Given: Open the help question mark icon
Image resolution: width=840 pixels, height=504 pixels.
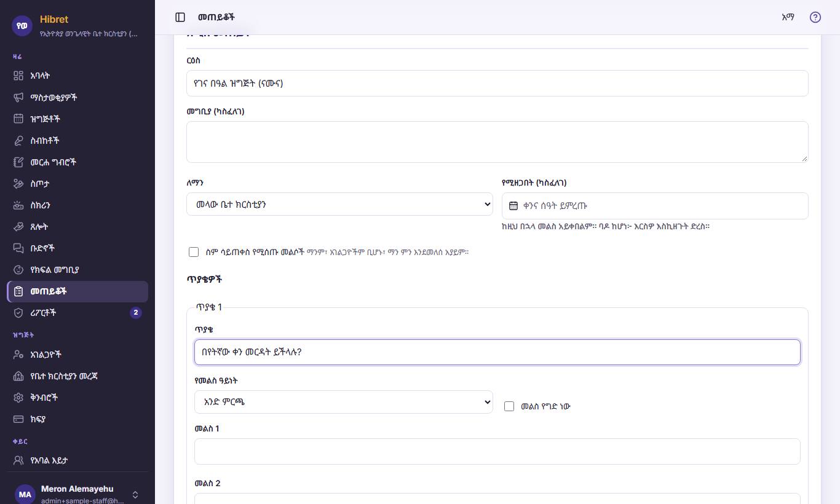Looking at the screenshot, I should pos(815,17).
